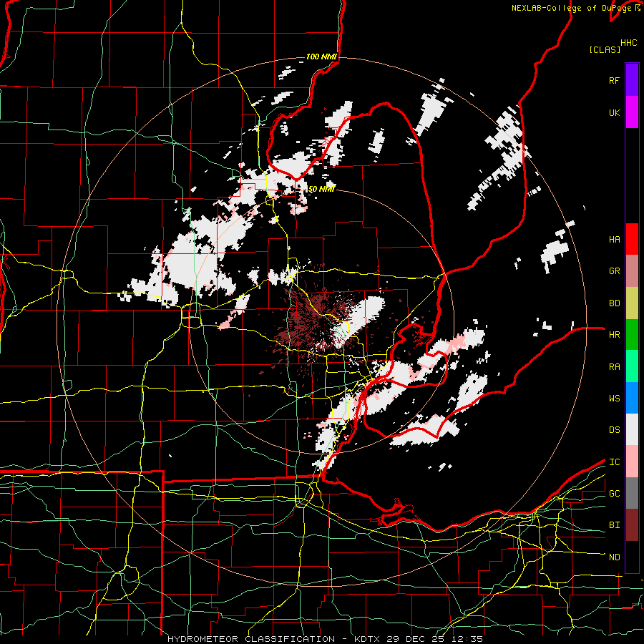Click the 'HA' legend label
Image resolution: width=644 pixels, height=644 pixels.
614,240
